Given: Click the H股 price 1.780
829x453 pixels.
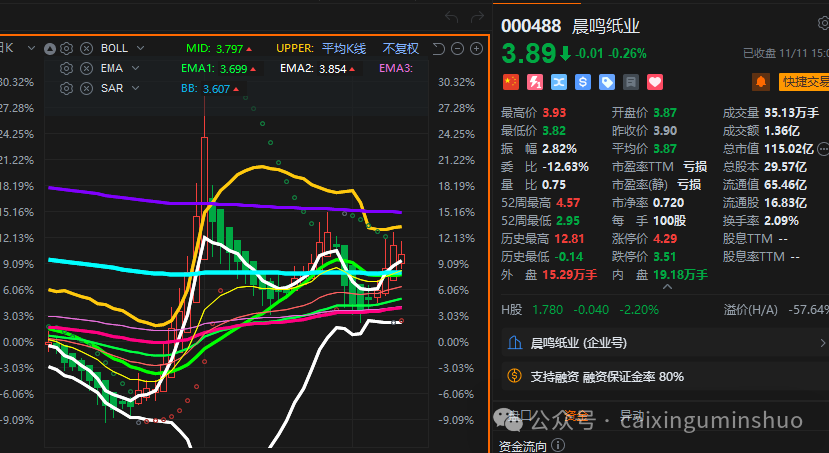Looking at the screenshot, I should (x=548, y=310).
